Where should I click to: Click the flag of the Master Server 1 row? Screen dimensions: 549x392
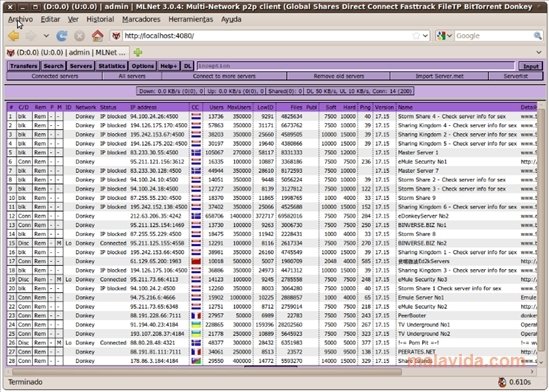[196, 153]
